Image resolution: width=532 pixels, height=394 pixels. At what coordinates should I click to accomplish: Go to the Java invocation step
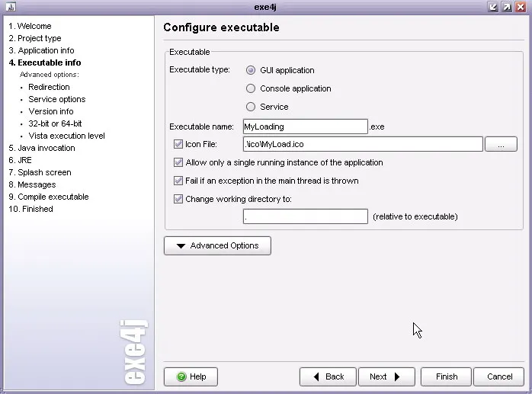(42, 148)
